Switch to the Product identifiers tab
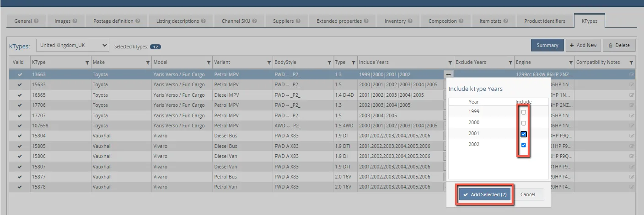The height and width of the screenshot is (215, 644). [x=544, y=21]
